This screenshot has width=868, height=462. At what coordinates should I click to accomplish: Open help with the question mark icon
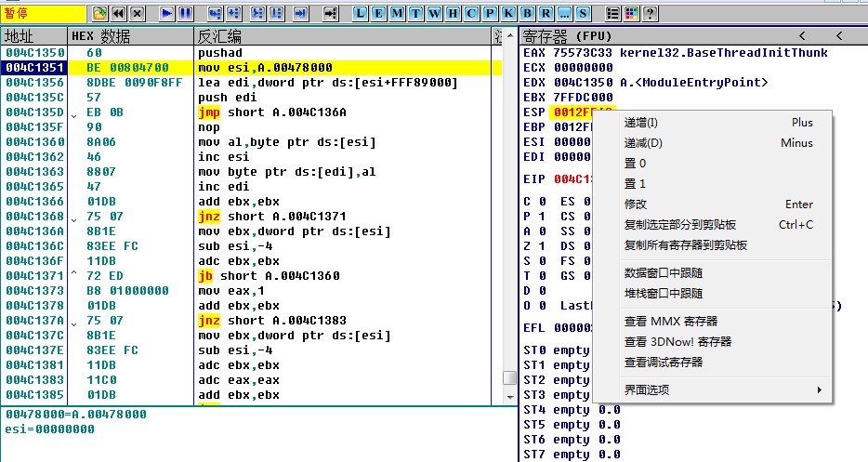click(x=651, y=13)
